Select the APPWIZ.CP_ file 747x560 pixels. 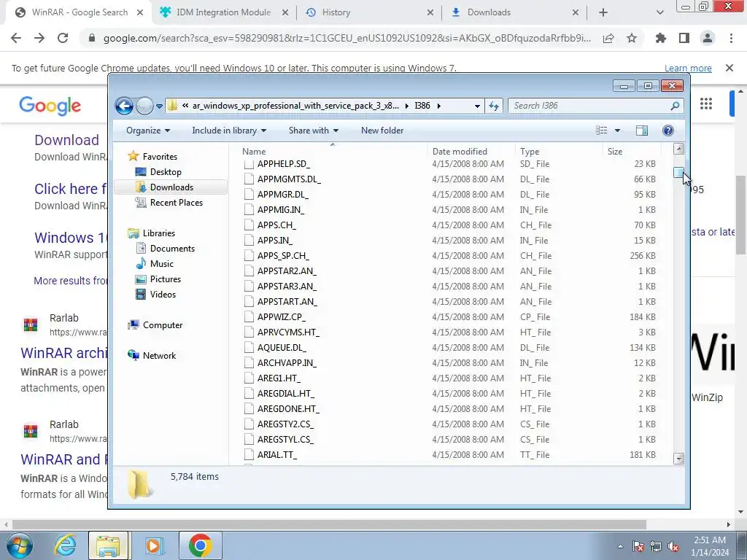(281, 316)
